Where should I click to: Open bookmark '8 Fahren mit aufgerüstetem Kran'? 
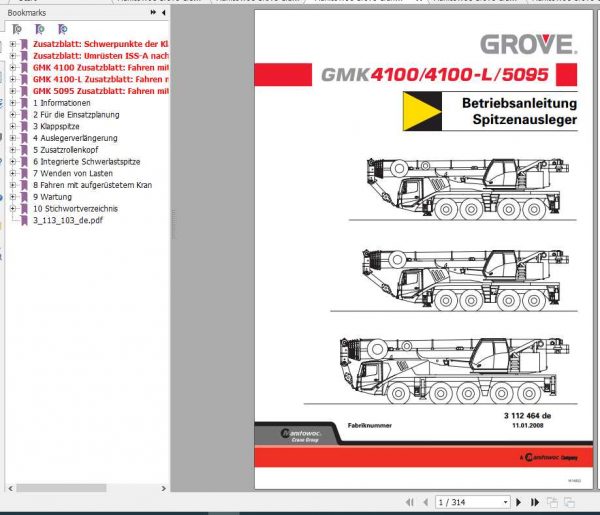[x=92, y=185]
